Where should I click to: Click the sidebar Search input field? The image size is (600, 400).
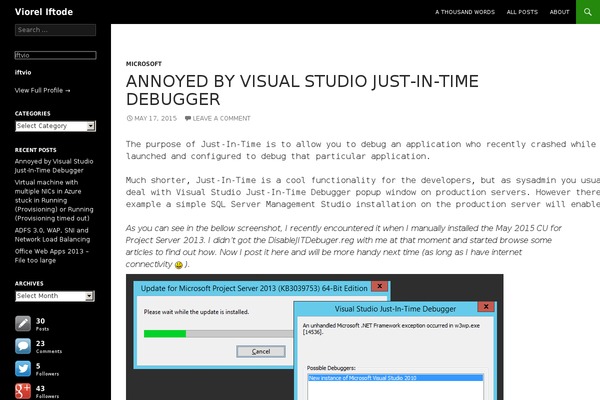[x=55, y=30]
